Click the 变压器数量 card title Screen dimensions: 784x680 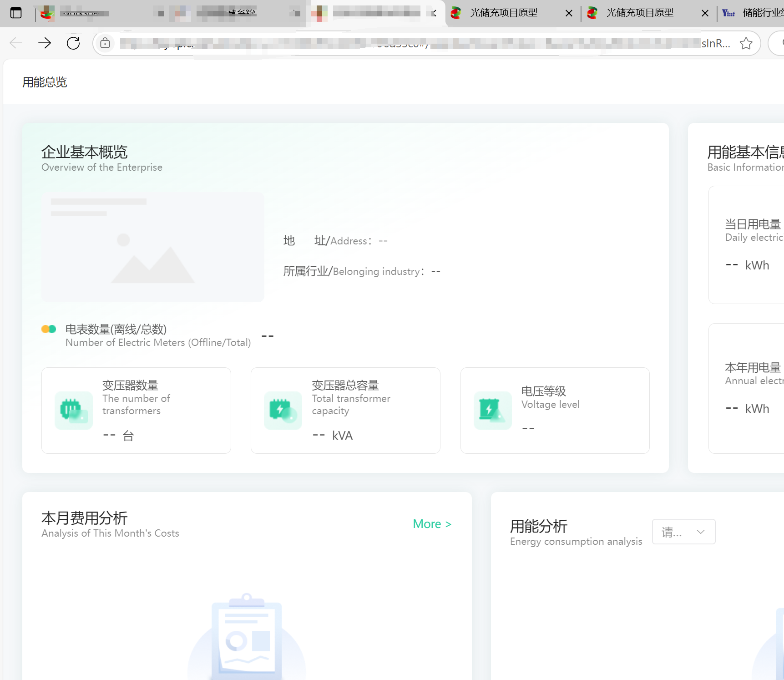pos(130,386)
